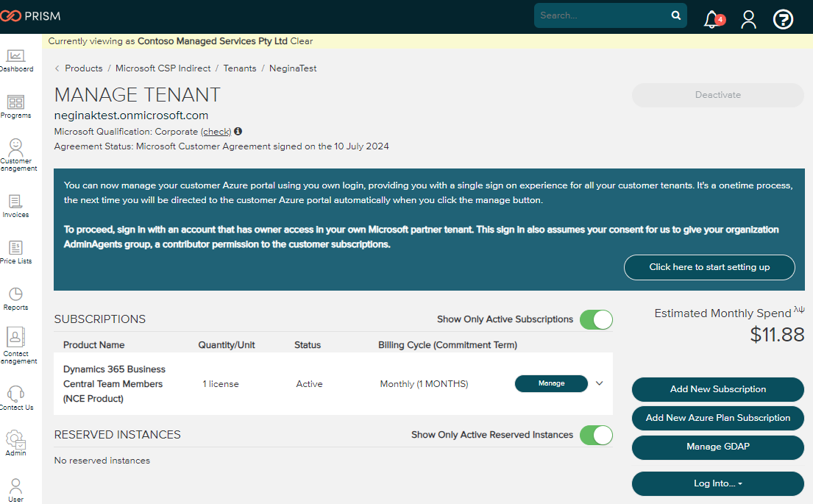813x504 pixels.
Task: Open Price Lists in the sidebar
Action: pyautogui.click(x=16, y=252)
